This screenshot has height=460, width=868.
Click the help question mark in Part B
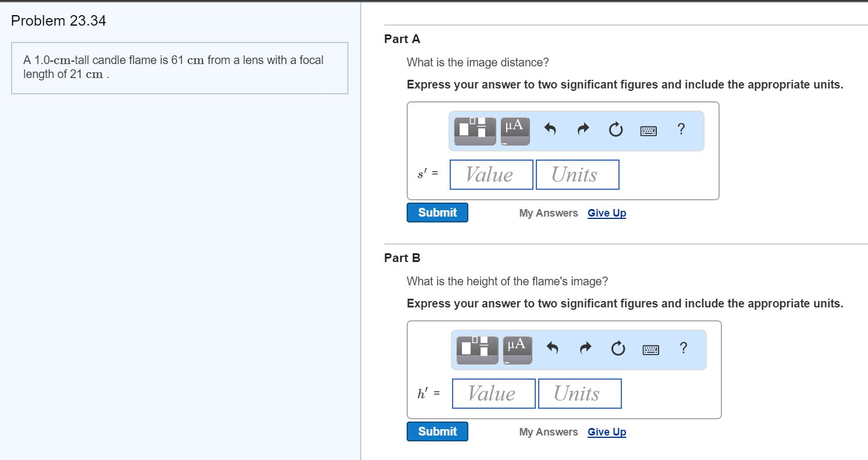684,348
